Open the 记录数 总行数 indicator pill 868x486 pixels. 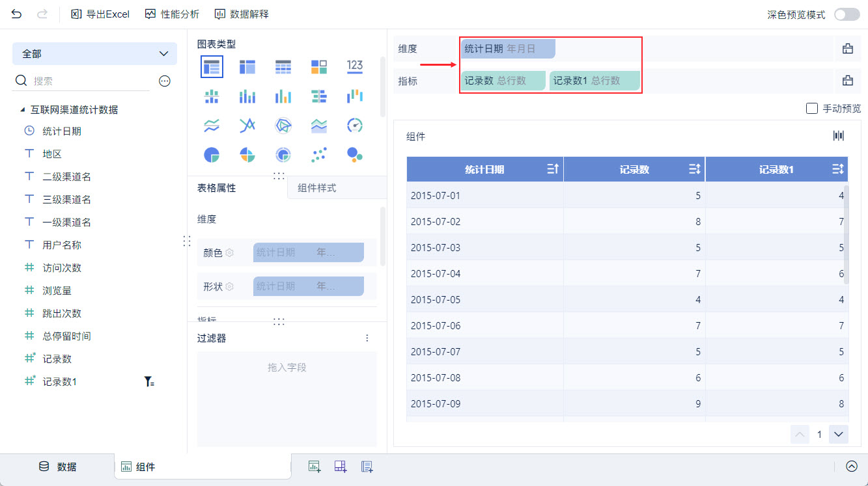pos(503,81)
